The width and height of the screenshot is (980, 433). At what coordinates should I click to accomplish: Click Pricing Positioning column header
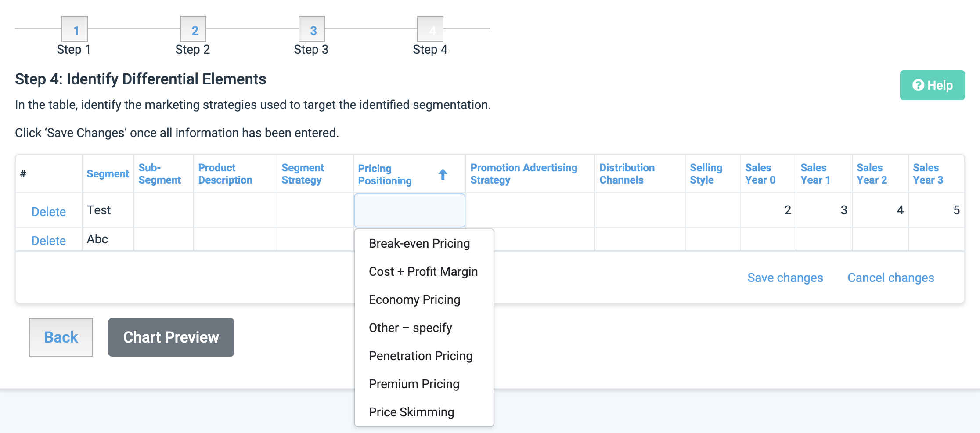pos(385,175)
